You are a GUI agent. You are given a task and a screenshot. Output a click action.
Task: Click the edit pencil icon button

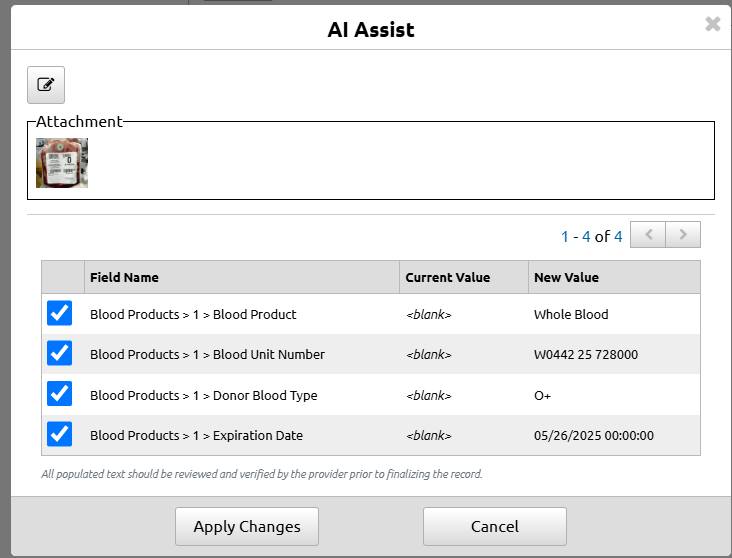[x=46, y=85]
